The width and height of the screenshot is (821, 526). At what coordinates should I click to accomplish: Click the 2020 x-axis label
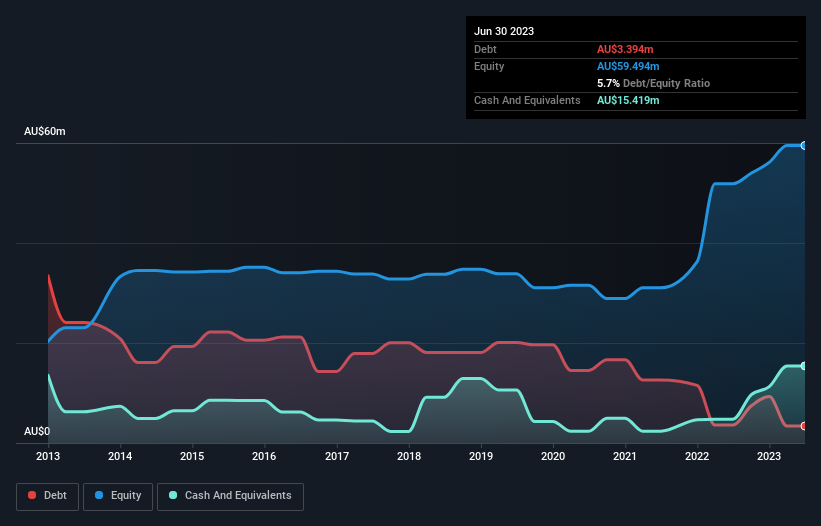(x=553, y=456)
